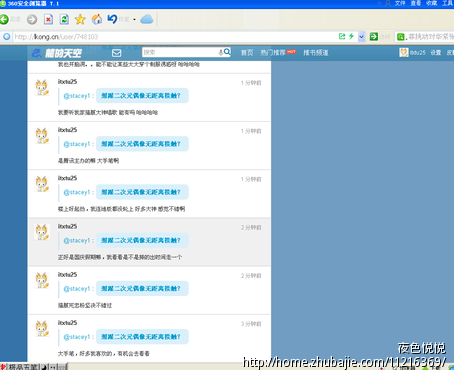Screen dimensions: 454x370
Task: Open the 文件 menu in the title bar
Action: pyautogui.click(x=400, y=3)
